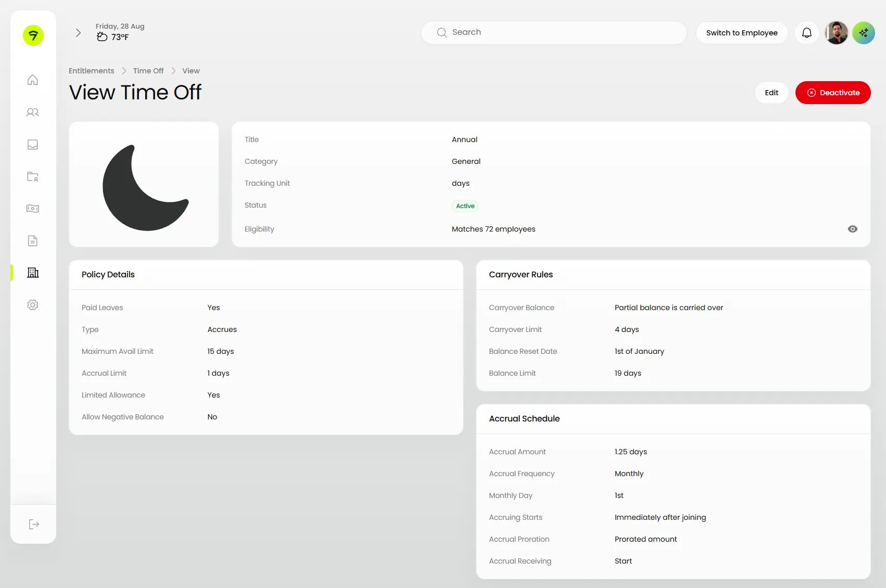Click 'Immediately after joining' value
Screen dimensions: 886x588
pyautogui.click(x=660, y=517)
